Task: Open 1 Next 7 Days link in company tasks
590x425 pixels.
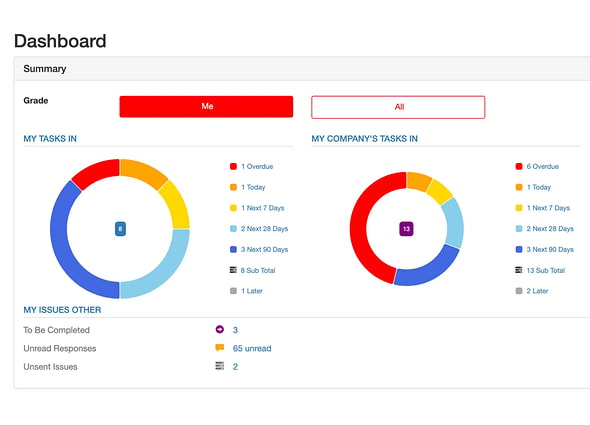Action: coord(548,208)
